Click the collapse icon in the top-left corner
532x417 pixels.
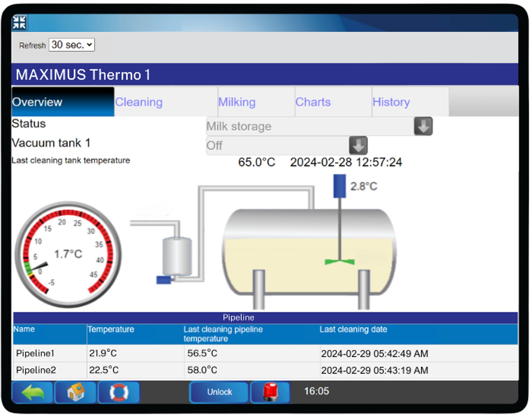tap(20, 22)
